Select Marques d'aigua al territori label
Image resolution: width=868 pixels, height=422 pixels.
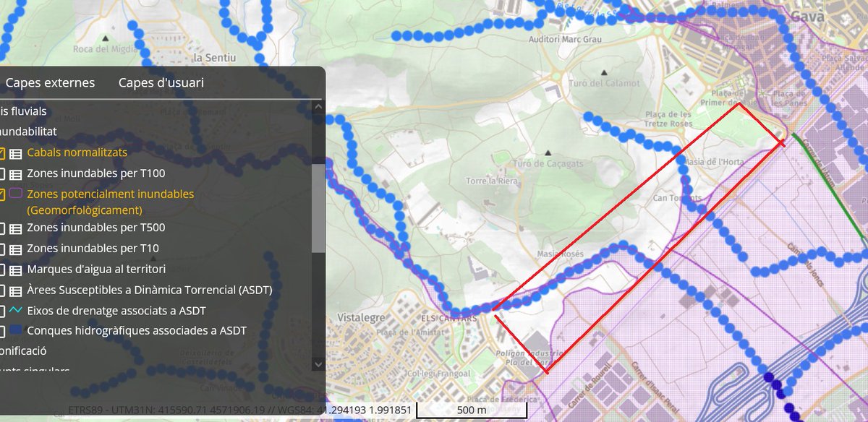[x=96, y=269]
